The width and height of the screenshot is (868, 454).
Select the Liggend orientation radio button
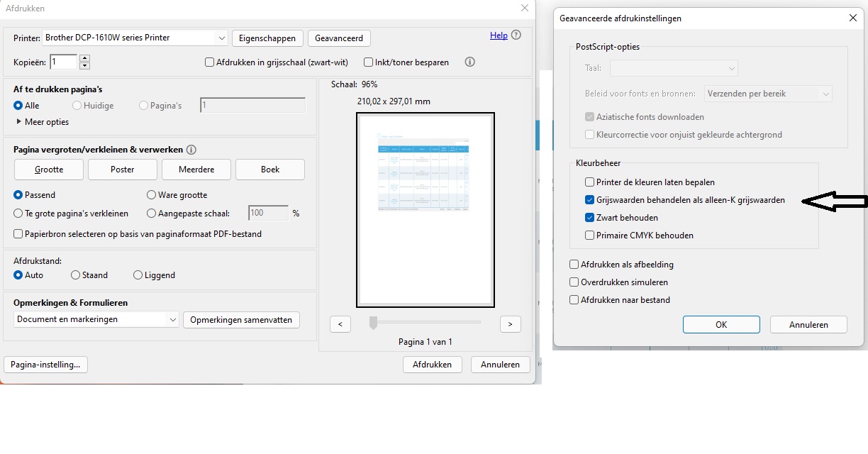(x=138, y=275)
